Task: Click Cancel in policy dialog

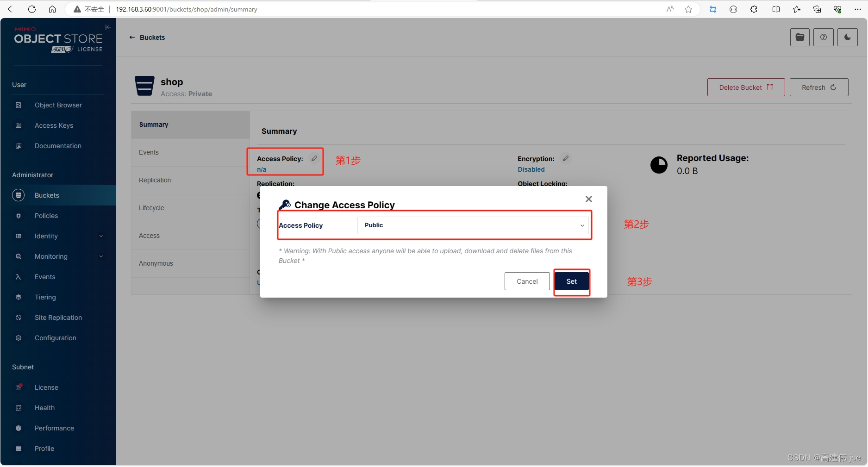Action: pos(527,281)
